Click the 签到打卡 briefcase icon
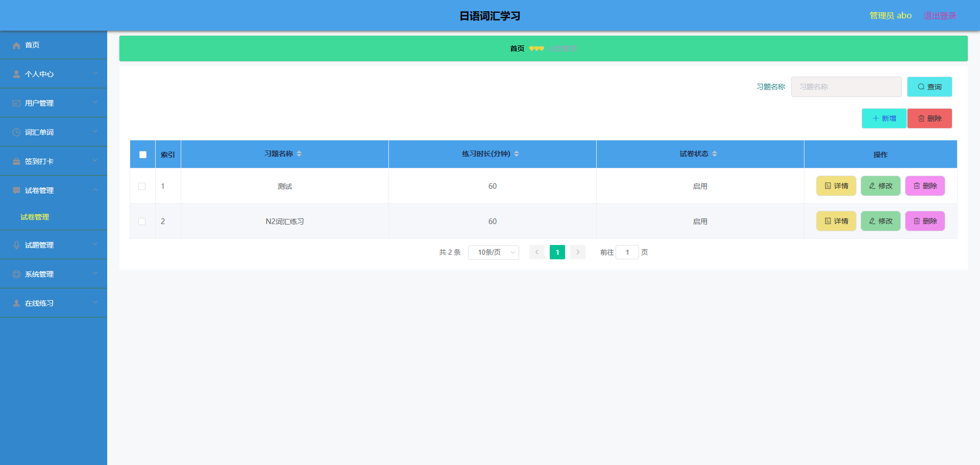 click(x=16, y=162)
